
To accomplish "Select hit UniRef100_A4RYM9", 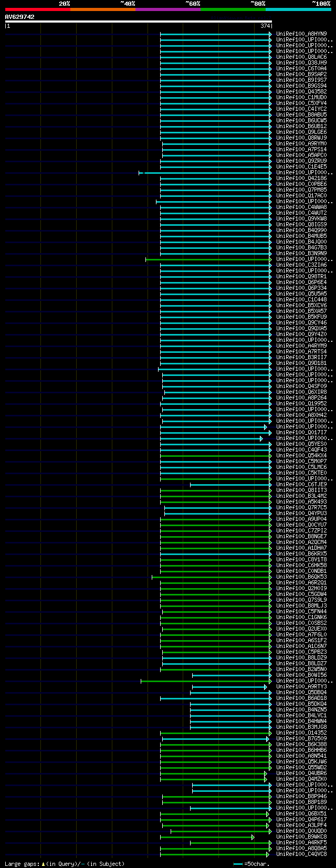I will point(301,346).
